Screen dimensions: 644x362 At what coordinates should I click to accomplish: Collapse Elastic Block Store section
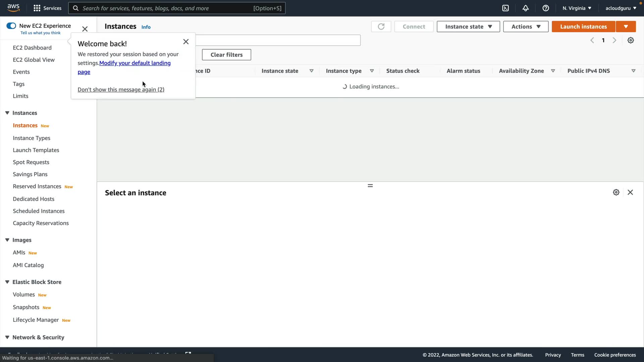[7, 282]
